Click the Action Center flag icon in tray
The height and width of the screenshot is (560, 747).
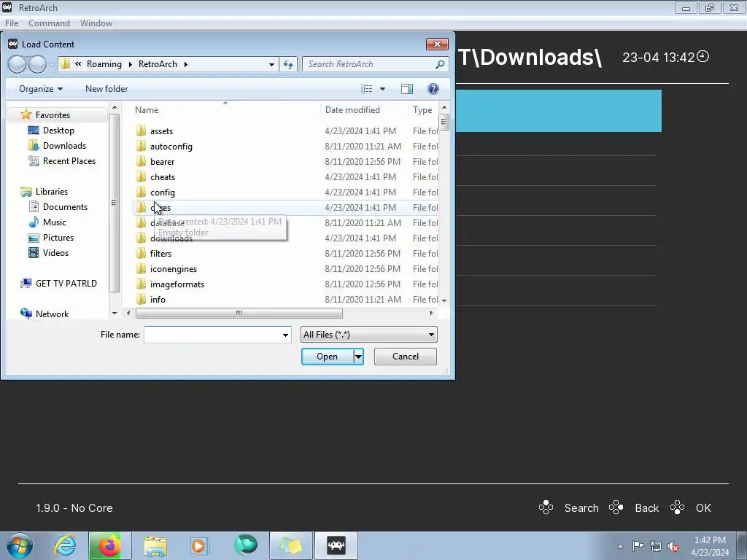click(638, 545)
